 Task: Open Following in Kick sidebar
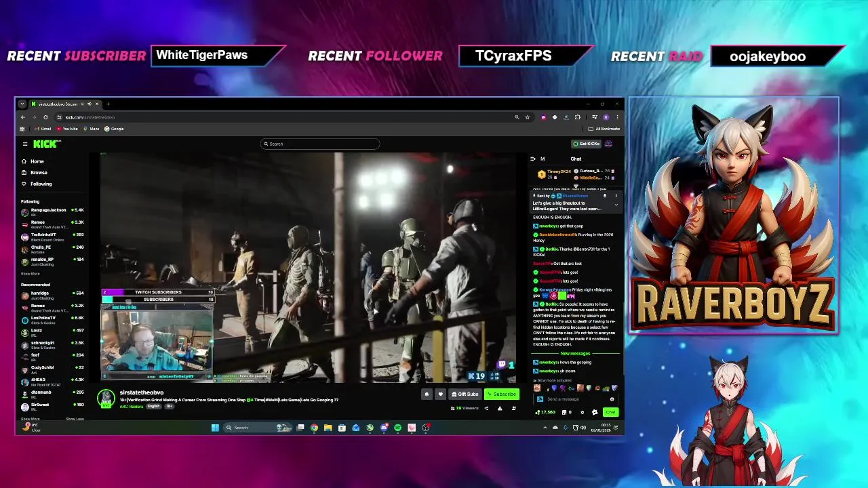37,184
